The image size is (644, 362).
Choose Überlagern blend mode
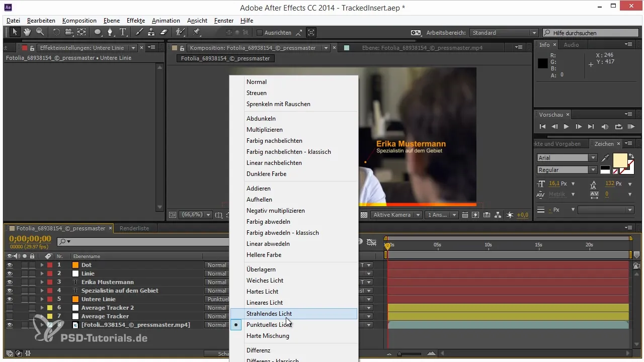[x=294, y=269]
